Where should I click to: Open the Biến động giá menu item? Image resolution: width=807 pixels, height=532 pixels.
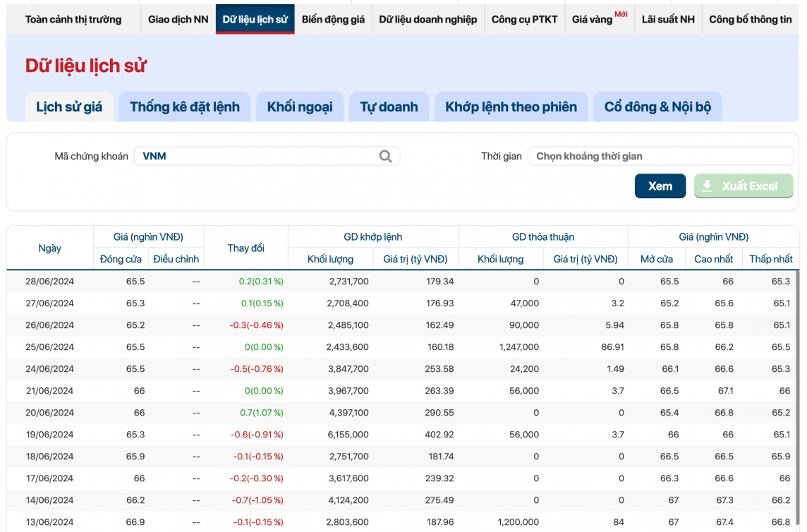[333, 19]
